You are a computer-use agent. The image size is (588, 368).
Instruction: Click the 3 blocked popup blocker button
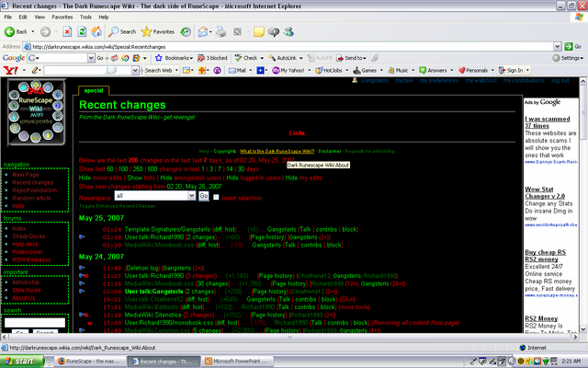point(212,58)
